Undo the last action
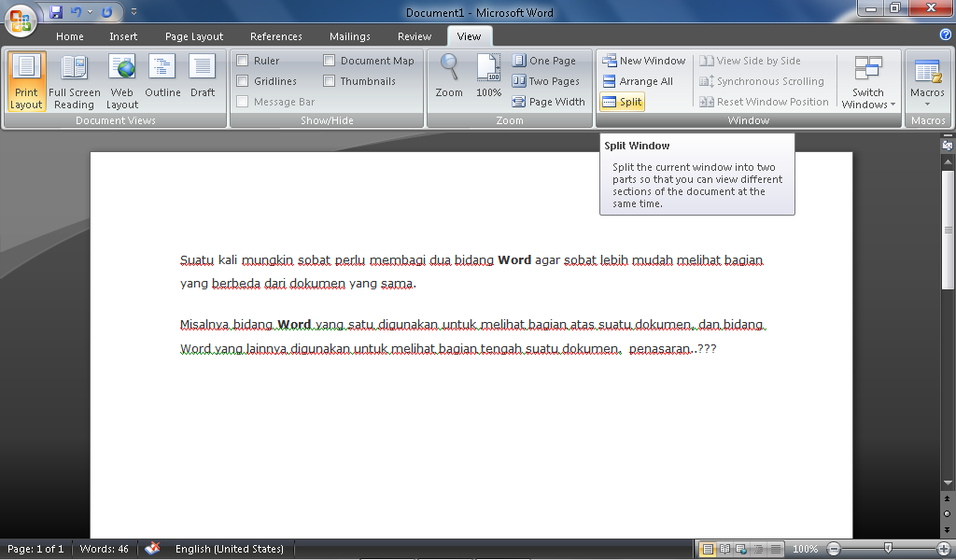956x560 pixels. [77, 12]
